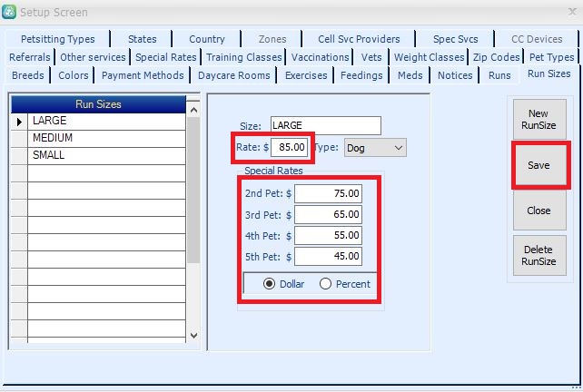Click the Setup Screen app icon
The height and width of the screenshot is (392, 583).
(x=10, y=12)
